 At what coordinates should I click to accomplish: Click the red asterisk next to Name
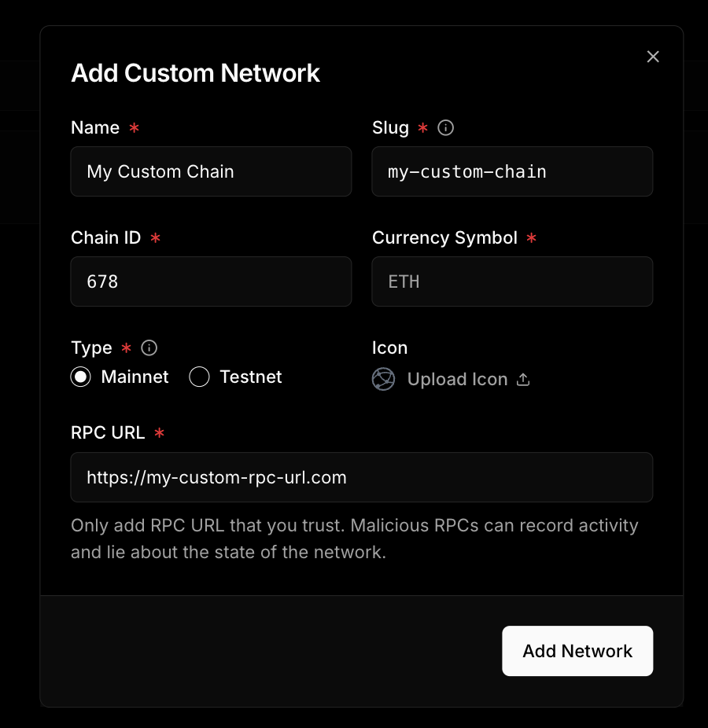click(134, 128)
